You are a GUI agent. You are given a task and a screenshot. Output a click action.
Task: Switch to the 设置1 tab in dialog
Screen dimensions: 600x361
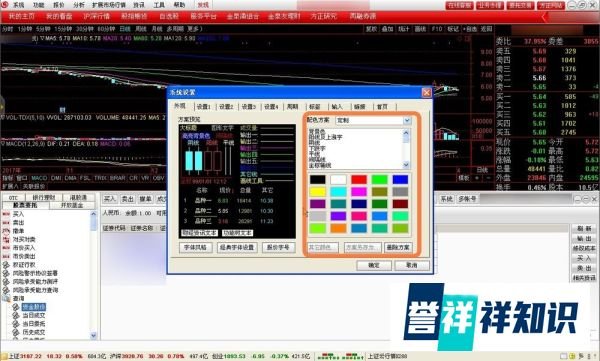click(204, 106)
